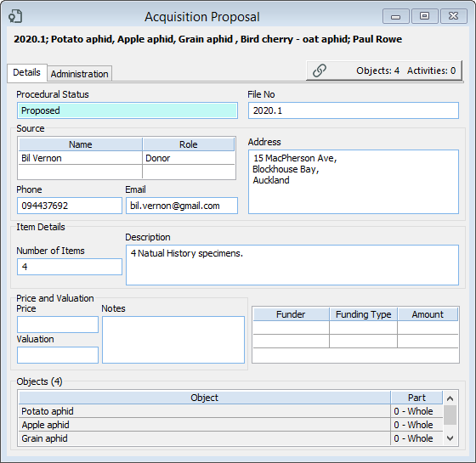Click the Notes text area

[x=173, y=340]
